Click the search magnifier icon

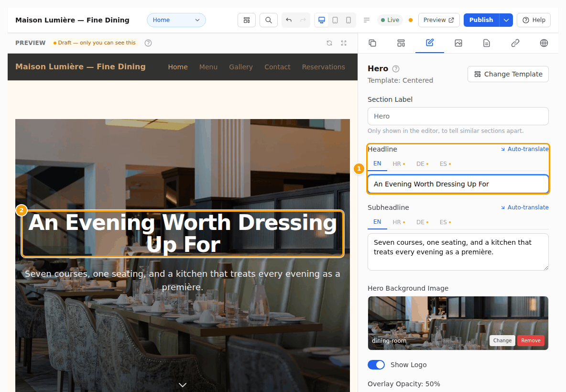269,20
